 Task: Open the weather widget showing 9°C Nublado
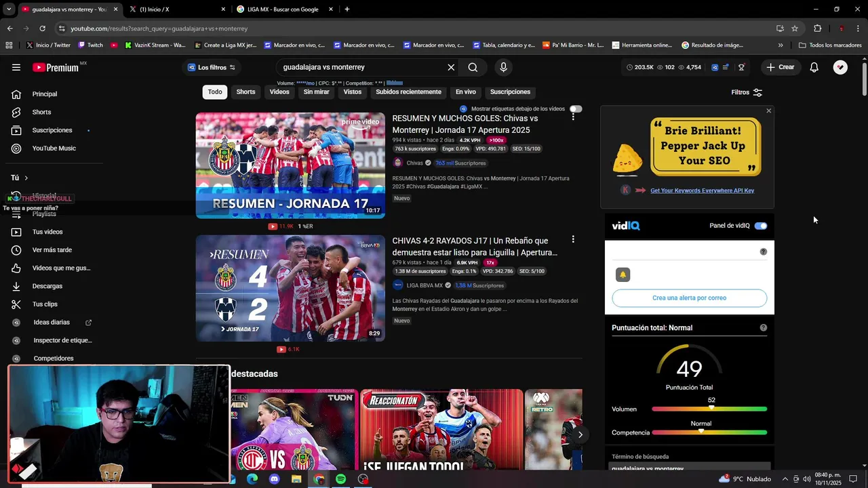coord(745,479)
